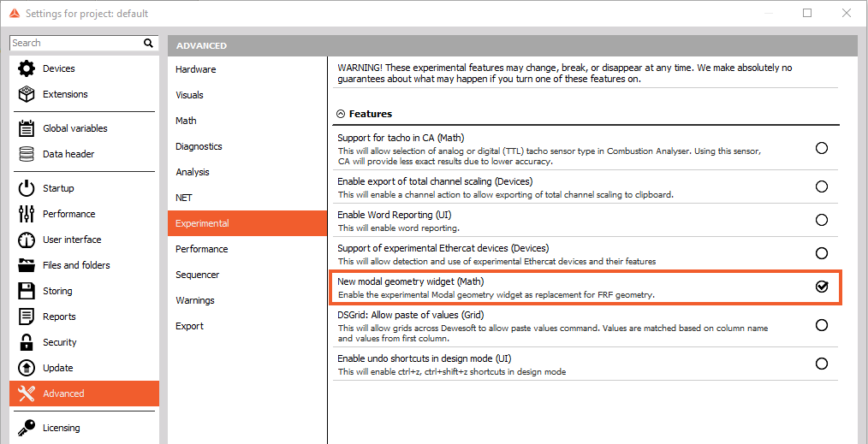Screen dimensions: 868x444
Task: Select Licensing label in sidebar
Action: pyautogui.click(x=62, y=428)
